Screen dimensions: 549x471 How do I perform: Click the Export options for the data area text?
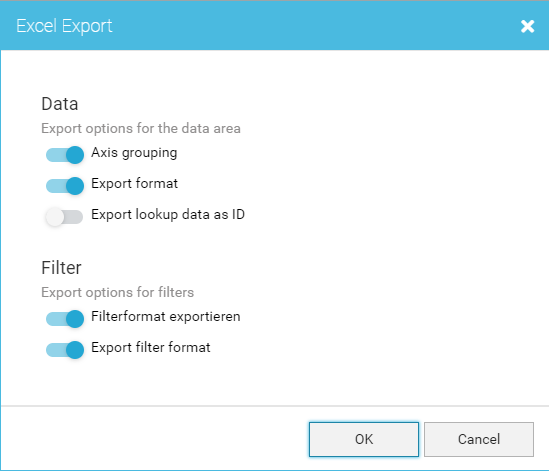coord(141,129)
